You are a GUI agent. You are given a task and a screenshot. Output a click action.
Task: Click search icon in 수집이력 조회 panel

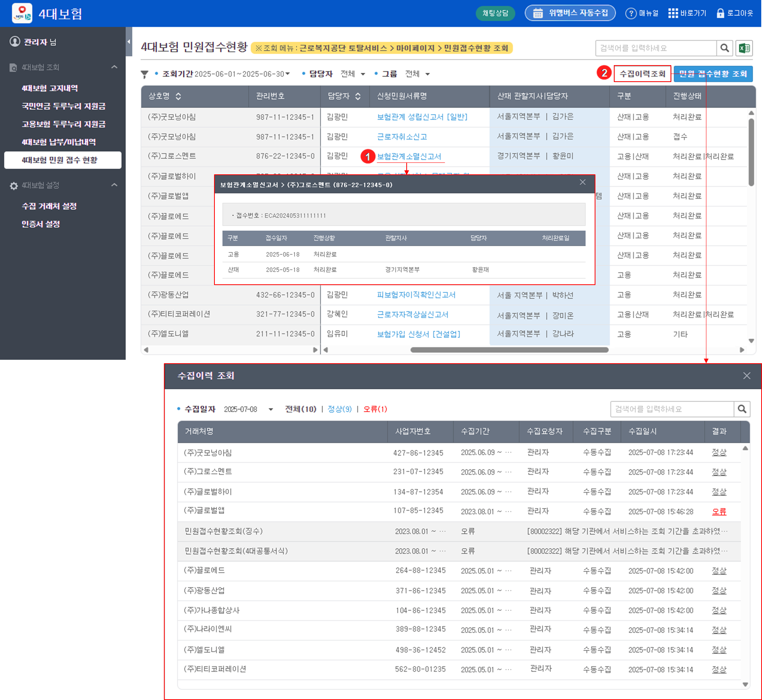tap(742, 409)
